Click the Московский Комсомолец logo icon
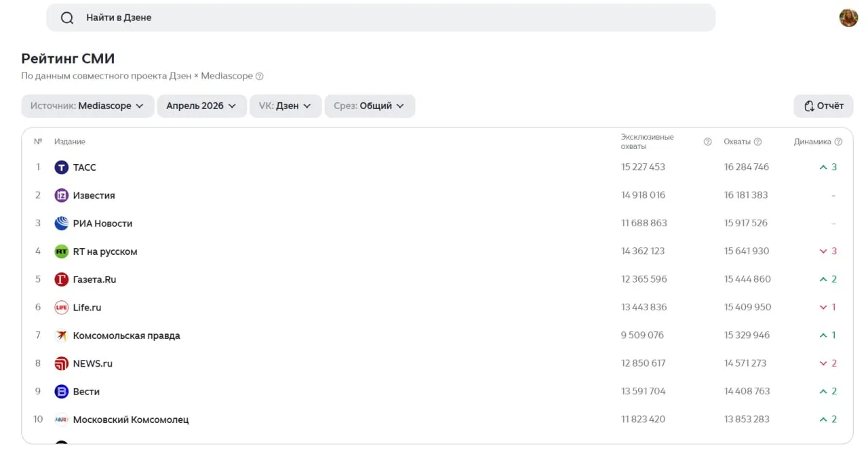 click(62, 419)
